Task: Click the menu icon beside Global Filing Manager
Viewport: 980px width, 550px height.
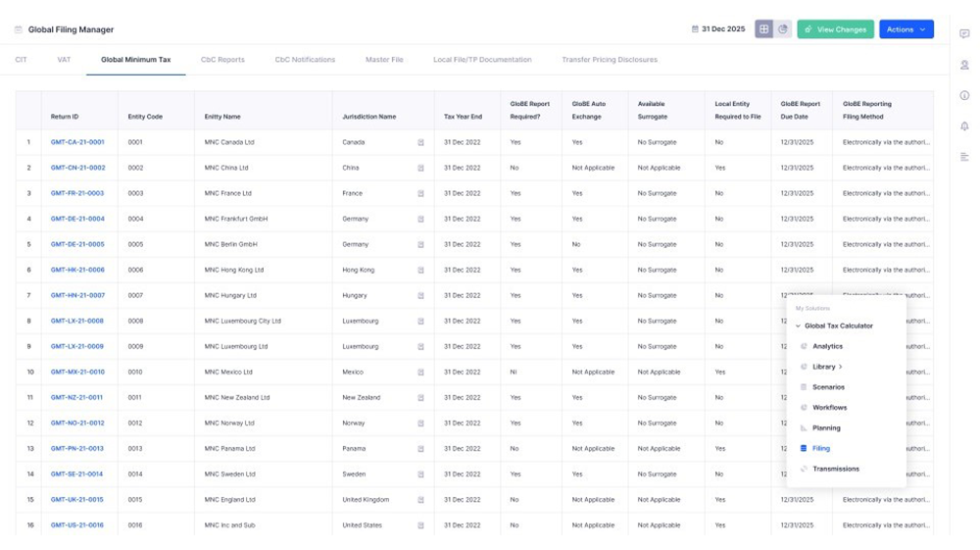Action: coord(18,30)
